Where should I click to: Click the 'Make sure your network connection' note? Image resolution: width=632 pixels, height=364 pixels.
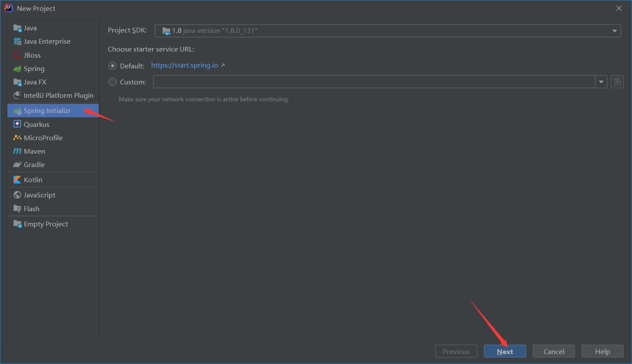204,100
